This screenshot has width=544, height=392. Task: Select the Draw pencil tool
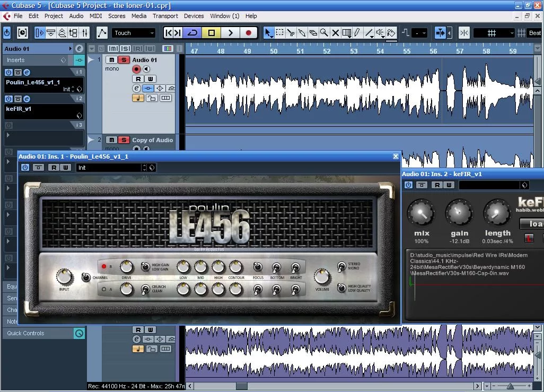point(357,33)
